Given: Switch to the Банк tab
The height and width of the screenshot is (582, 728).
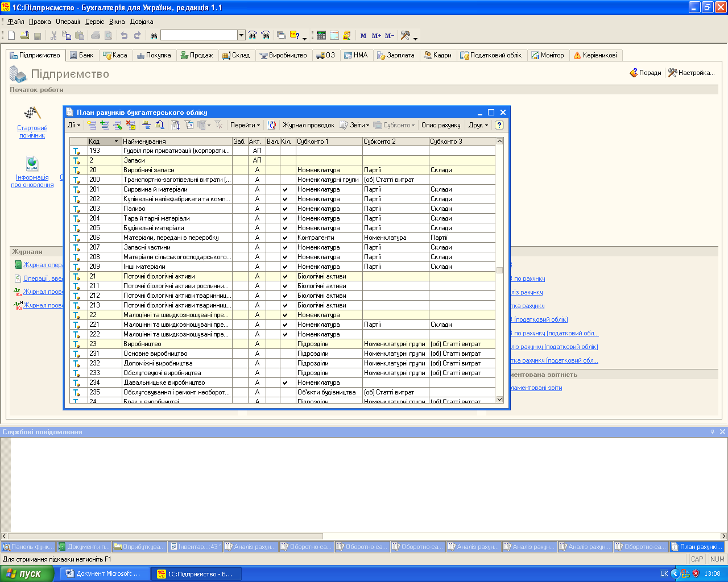Looking at the screenshot, I should 82,55.
